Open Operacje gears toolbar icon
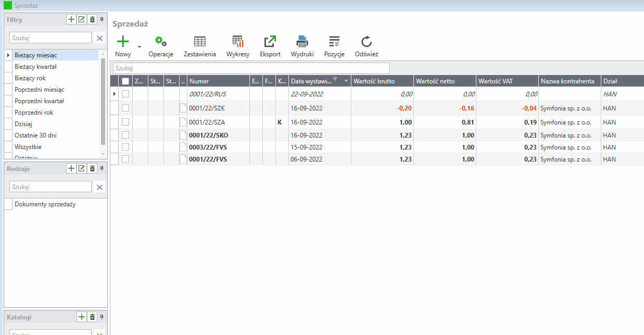Viewport: 644px width, 335px height. pyautogui.click(x=161, y=42)
